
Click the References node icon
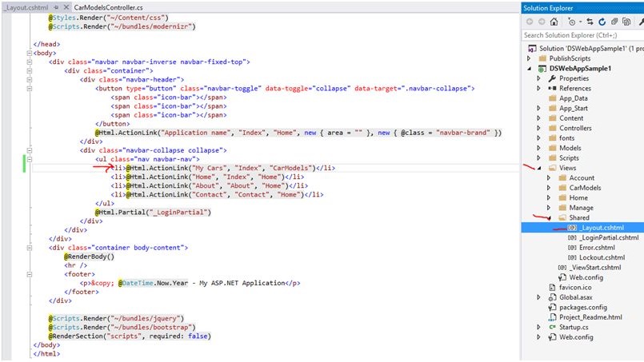(553, 88)
